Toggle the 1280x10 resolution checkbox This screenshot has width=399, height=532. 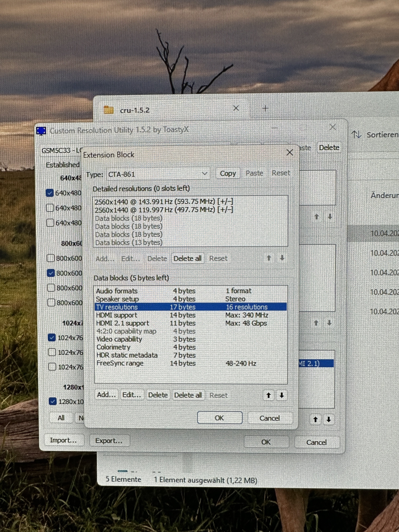(53, 401)
